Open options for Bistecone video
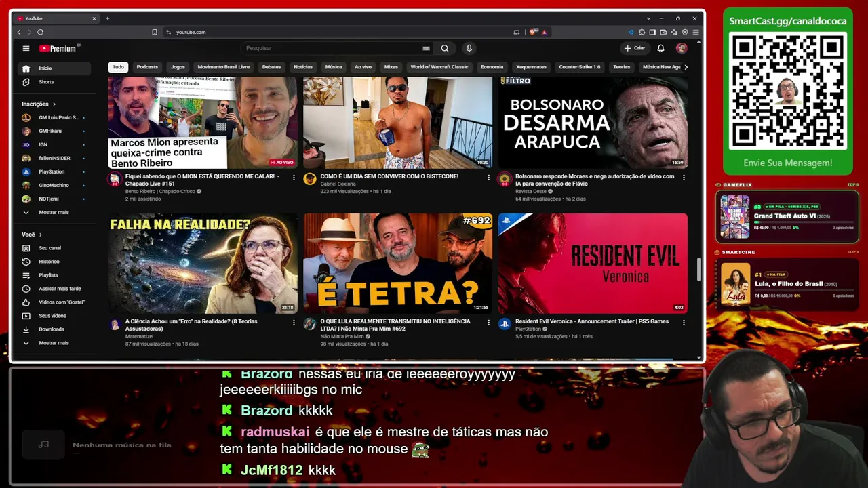 [x=488, y=178]
